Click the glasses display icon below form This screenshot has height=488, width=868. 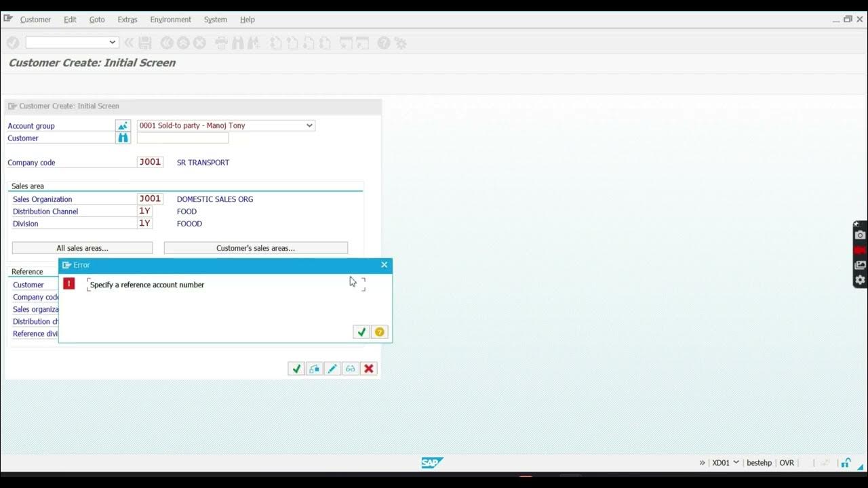tap(351, 369)
